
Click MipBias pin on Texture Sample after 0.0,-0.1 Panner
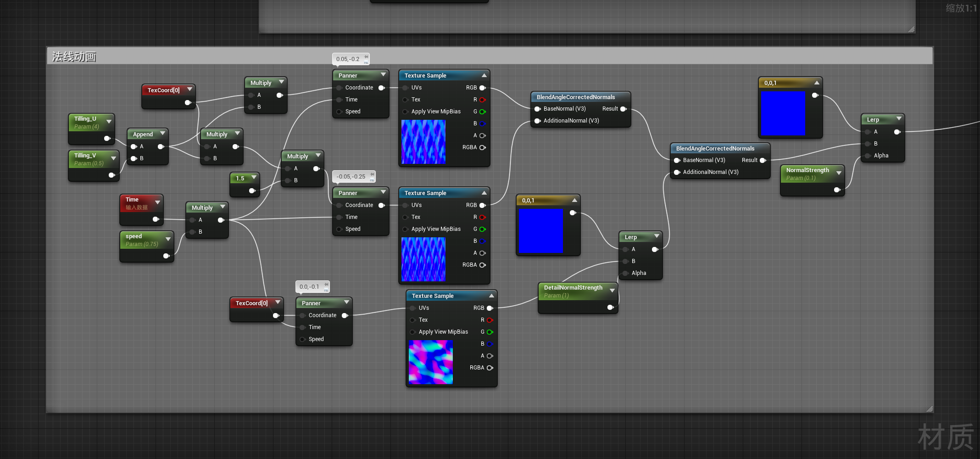coord(413,332)
